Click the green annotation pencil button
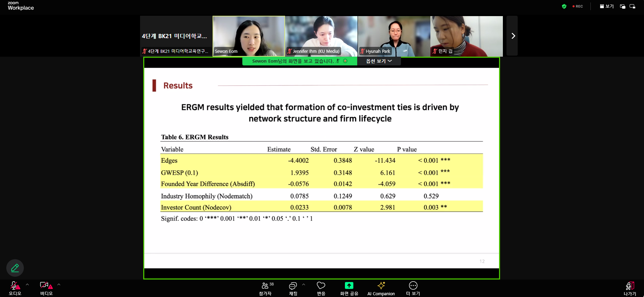Image resolution: width=644 pixels, height=297 pixels. [x=15, y=268]
